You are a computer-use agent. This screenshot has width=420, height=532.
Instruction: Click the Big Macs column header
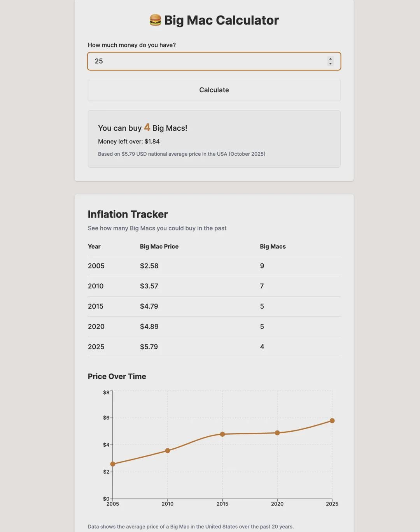[x=273, y=246]
